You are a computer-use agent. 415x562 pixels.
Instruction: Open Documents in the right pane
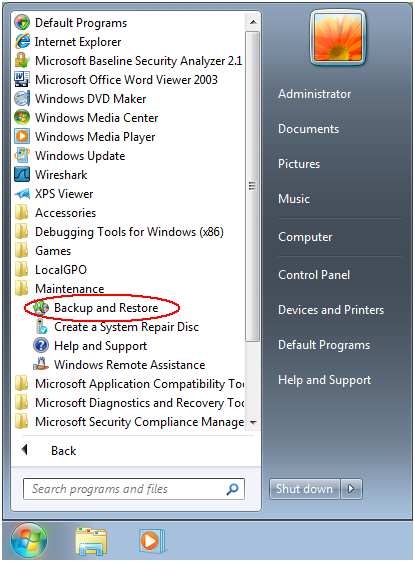pyautogui.click(x=309, y=129)
